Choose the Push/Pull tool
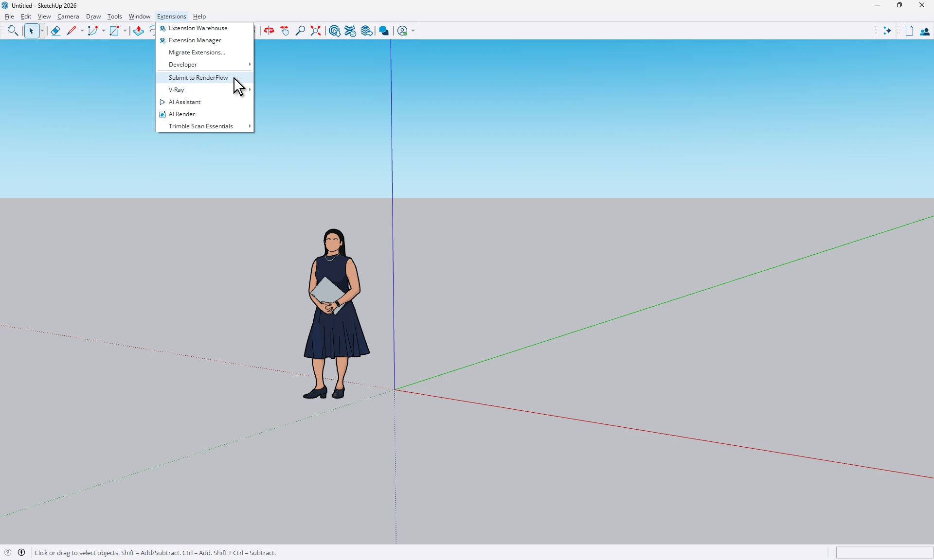Screen dimensions: 934x560 pos(139,31)
